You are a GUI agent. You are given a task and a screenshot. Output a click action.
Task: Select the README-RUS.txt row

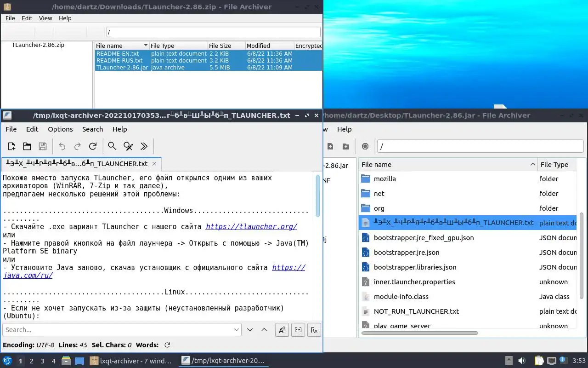point(209,61)
